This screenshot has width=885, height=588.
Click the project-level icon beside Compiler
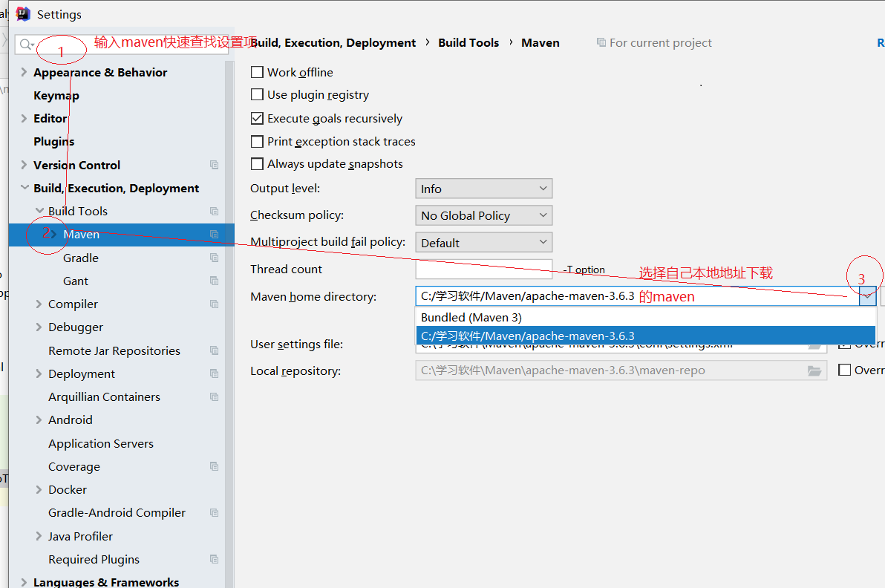pos(215,304)
